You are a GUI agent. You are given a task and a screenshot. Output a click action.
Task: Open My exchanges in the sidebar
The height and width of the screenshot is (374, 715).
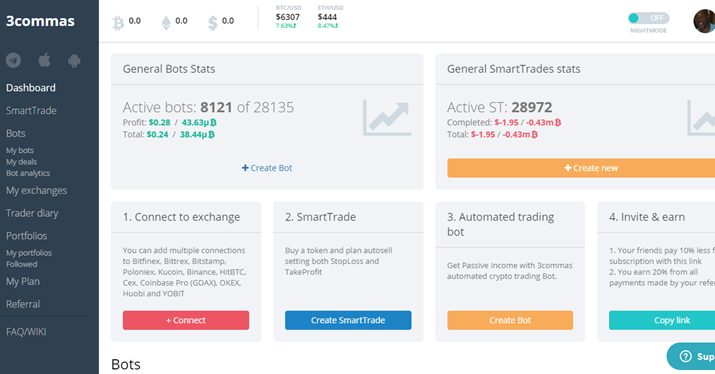click(x=36, y=191)
